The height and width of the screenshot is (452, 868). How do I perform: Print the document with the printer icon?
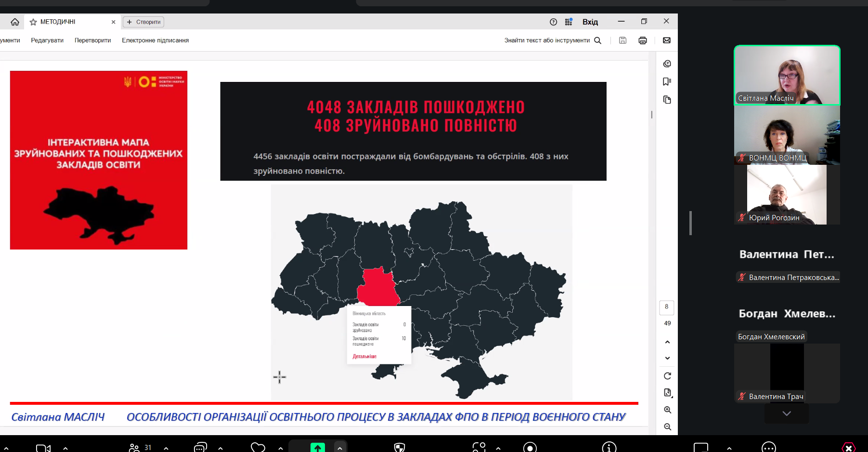(642, 40)
